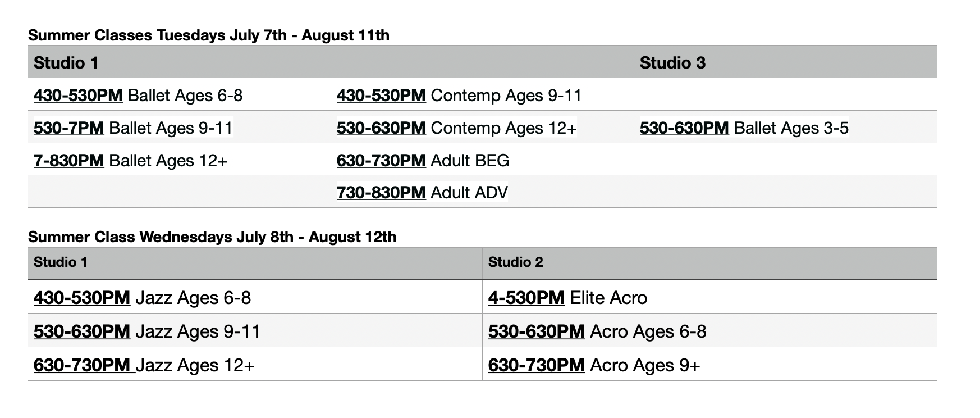Viewport: 980px width, 418px height.
Task: Select the 7-830PM Ballet Ages 12+ link
Action: click(x=68, y=161)
